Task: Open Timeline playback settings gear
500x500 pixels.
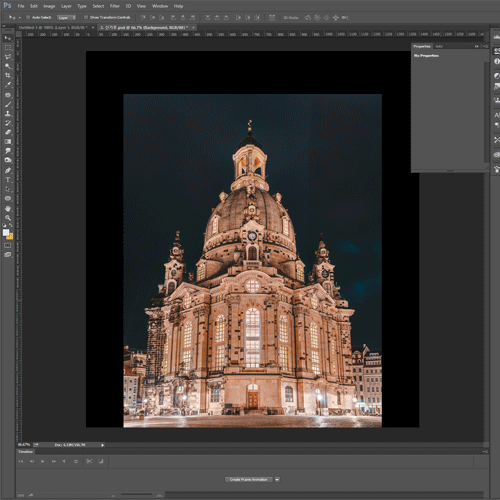Action: pos(76,461)
